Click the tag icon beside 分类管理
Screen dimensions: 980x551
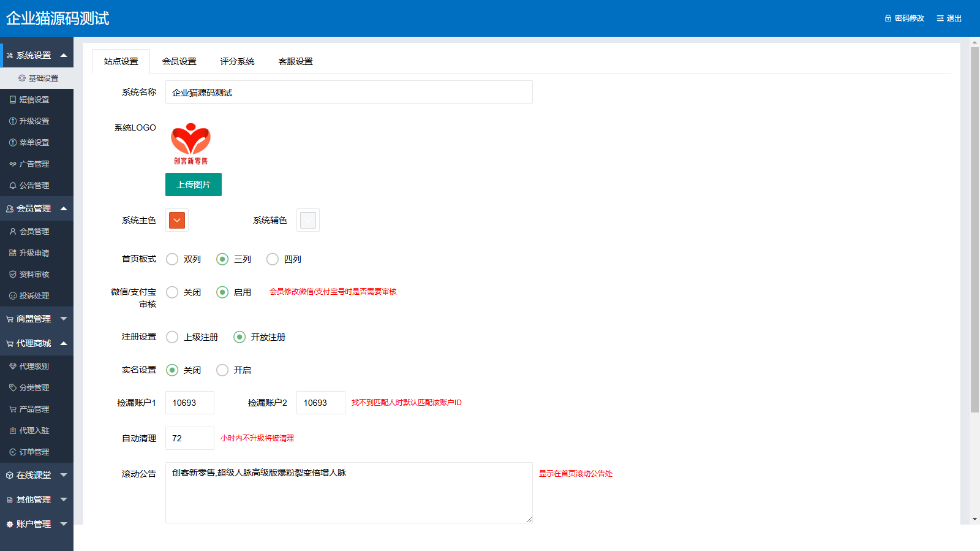click(13, 388)
